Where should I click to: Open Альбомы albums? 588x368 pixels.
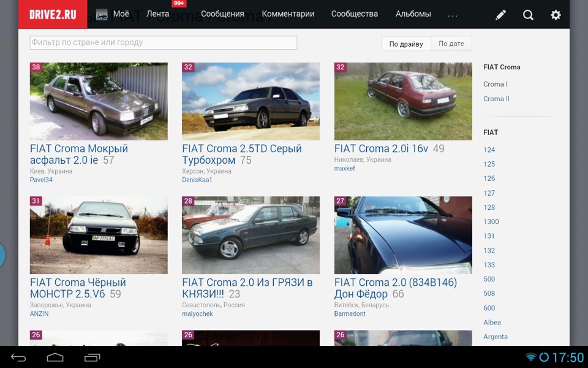pos(413,14)
